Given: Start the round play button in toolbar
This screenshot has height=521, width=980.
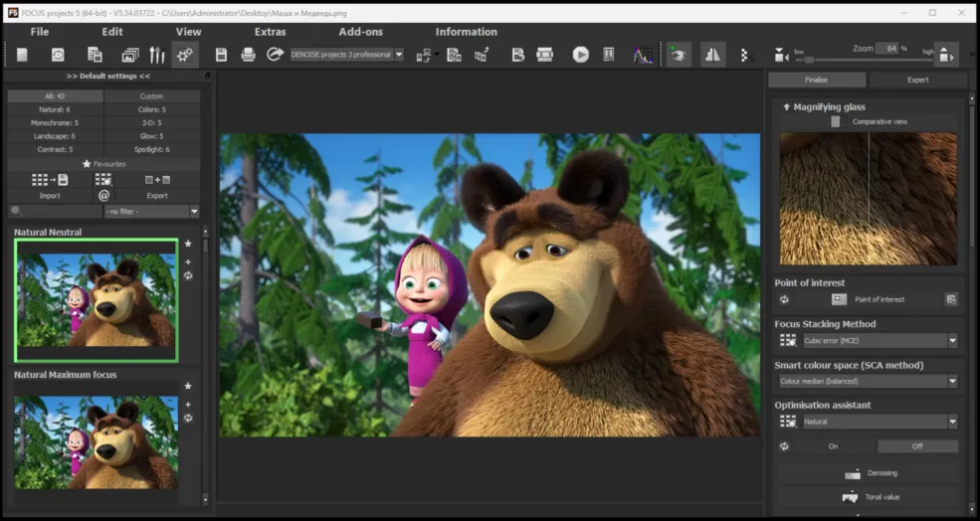Looking at the screenshot, I should click(x=581, y=55).
